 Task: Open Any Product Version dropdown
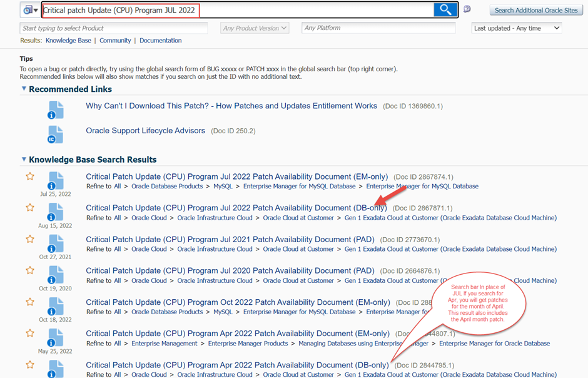255,28
